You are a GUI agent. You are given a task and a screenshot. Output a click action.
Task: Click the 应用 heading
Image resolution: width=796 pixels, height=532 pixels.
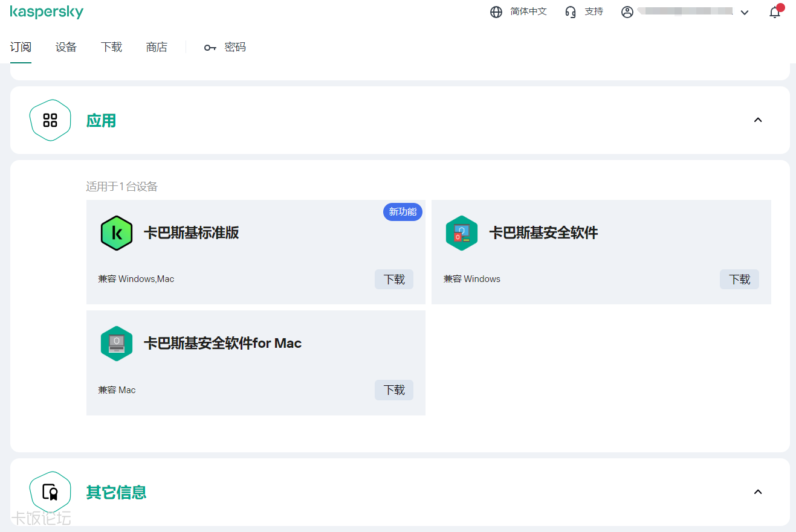(x=101, y=121)
